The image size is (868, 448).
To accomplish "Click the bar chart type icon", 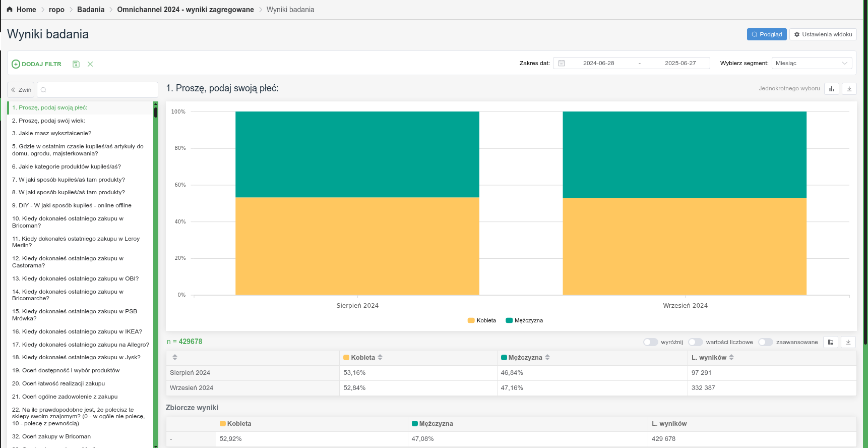I will click(831, 89).
